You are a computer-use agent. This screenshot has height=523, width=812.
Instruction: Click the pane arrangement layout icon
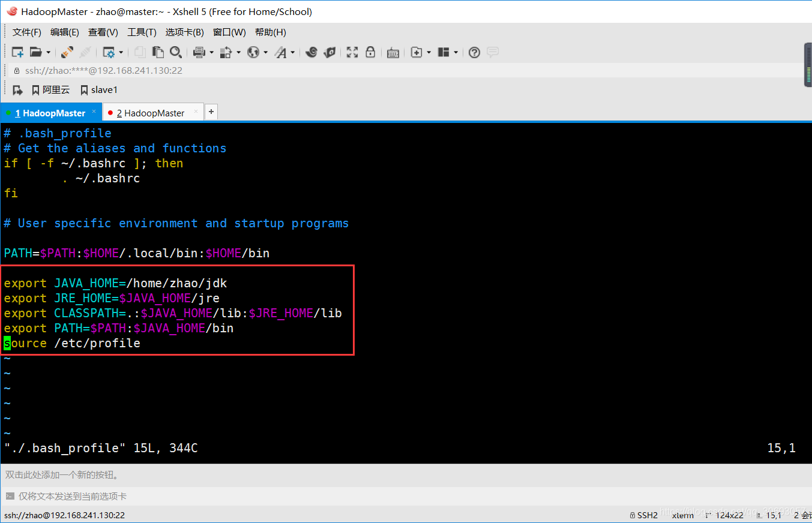pyautogui.click(x=444, y=52)
